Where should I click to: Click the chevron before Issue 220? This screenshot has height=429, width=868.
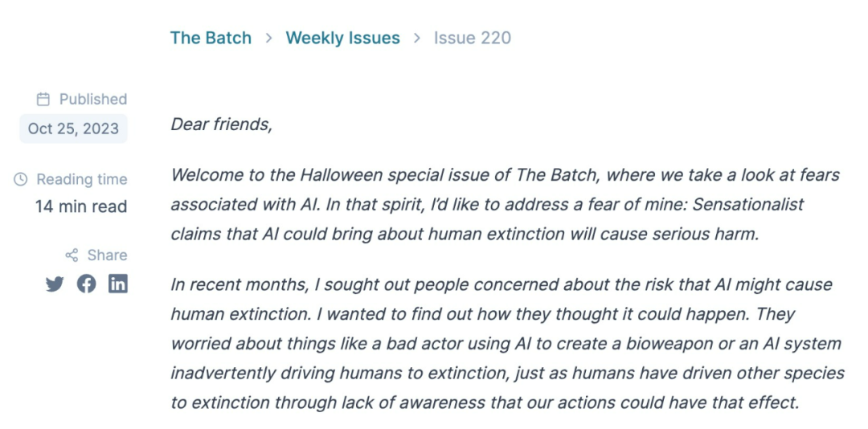(417, 38)
